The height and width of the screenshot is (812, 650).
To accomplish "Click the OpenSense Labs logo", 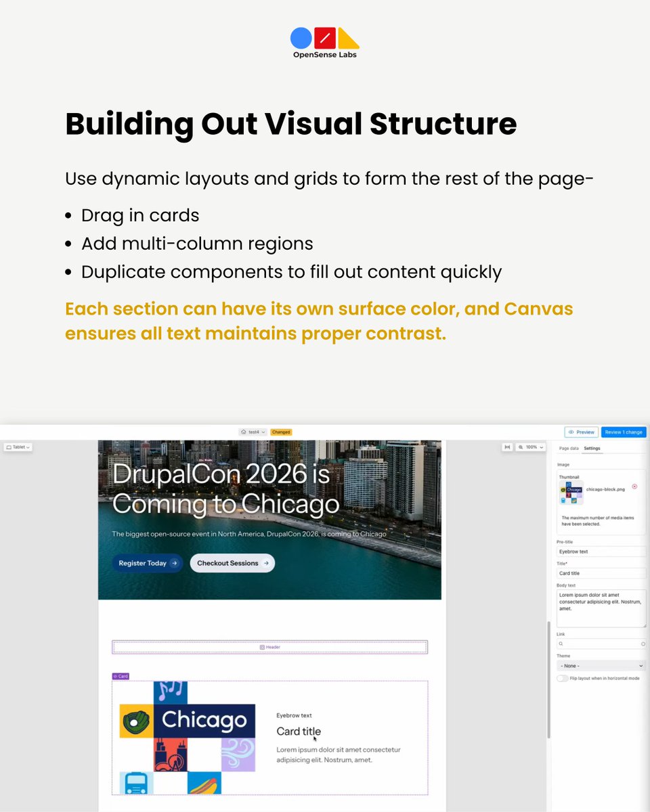I will 325,43.
